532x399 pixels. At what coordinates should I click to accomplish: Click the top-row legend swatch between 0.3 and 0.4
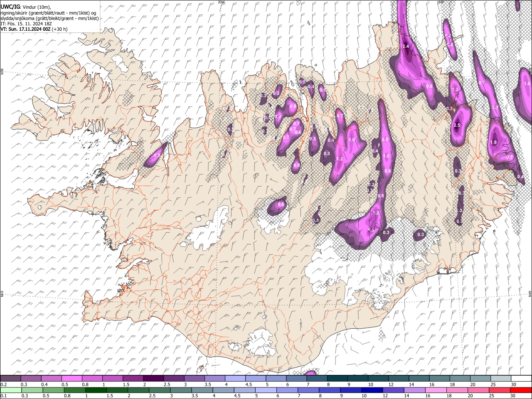tap(31, 378)
